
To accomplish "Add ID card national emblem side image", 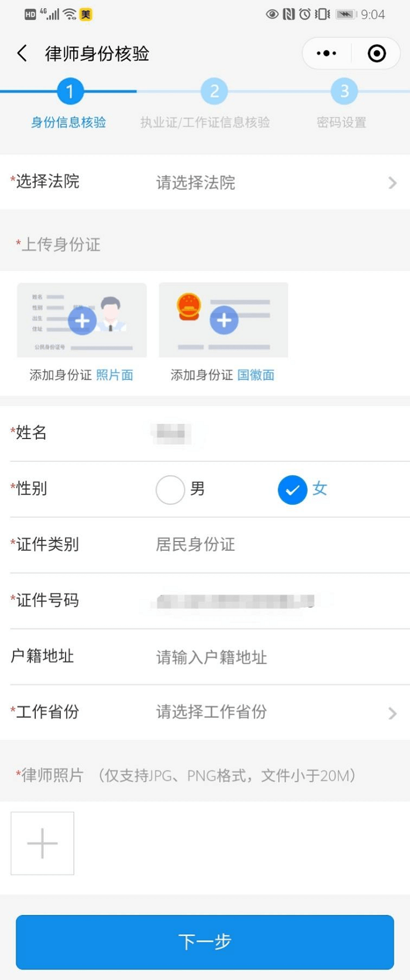I will [x=224, y=320].
